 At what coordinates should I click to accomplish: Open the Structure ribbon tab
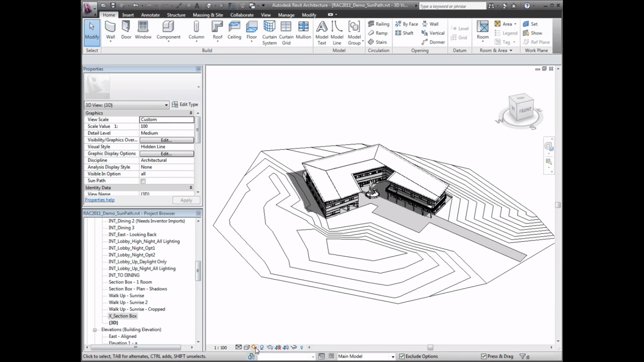click(x=176, y=15)
